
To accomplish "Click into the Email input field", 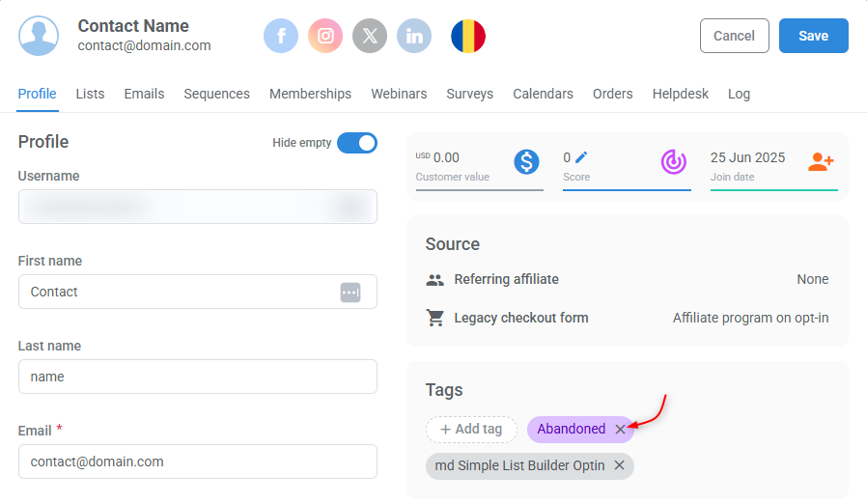I will pos(198,462).
